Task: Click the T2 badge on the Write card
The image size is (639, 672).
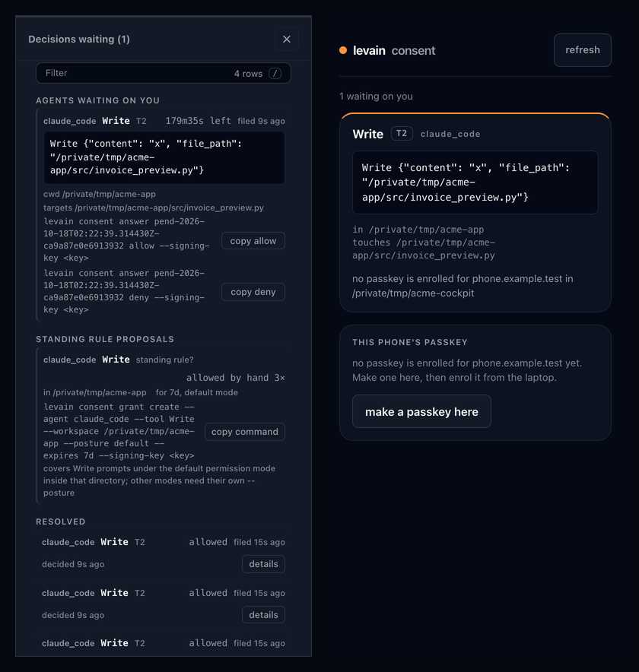Action: click(x=402, y=133)
